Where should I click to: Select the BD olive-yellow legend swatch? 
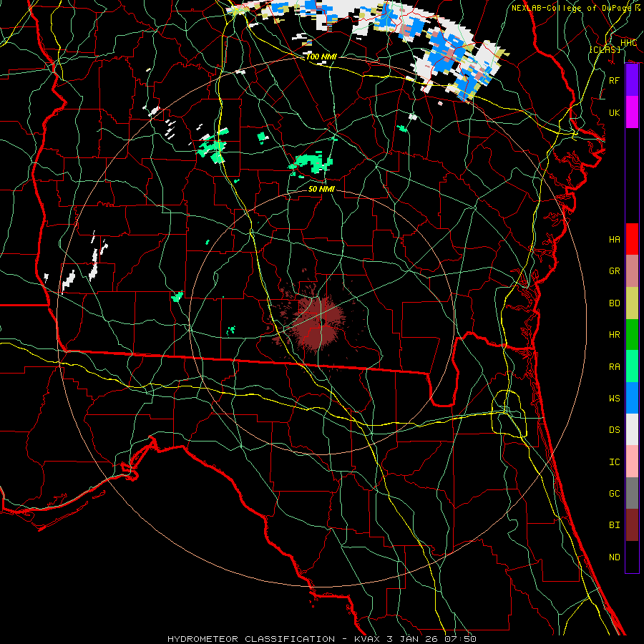(x=632, y=303)
